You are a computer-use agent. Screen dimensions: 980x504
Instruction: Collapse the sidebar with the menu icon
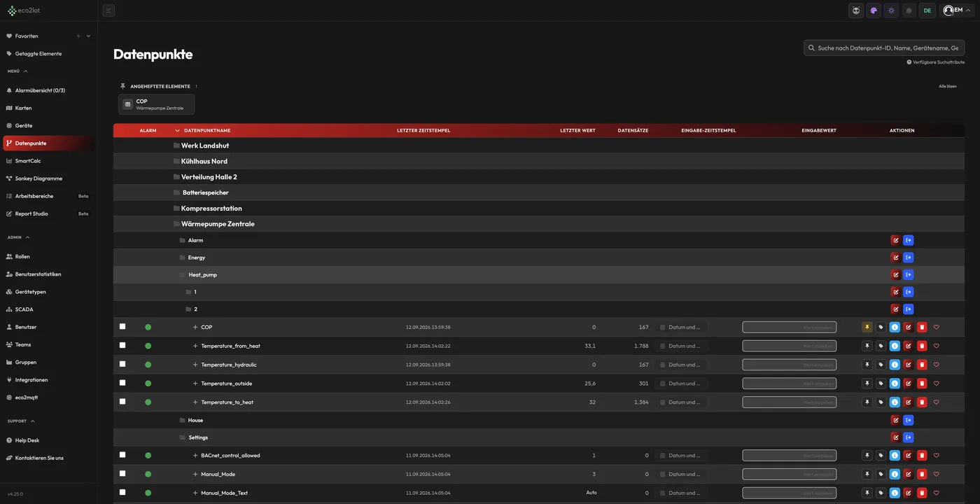108,10
